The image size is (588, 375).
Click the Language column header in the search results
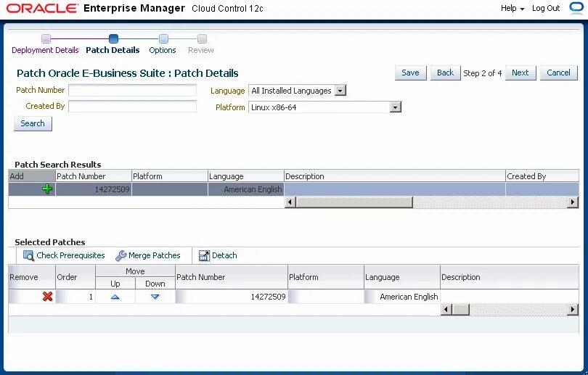point(245,176)
